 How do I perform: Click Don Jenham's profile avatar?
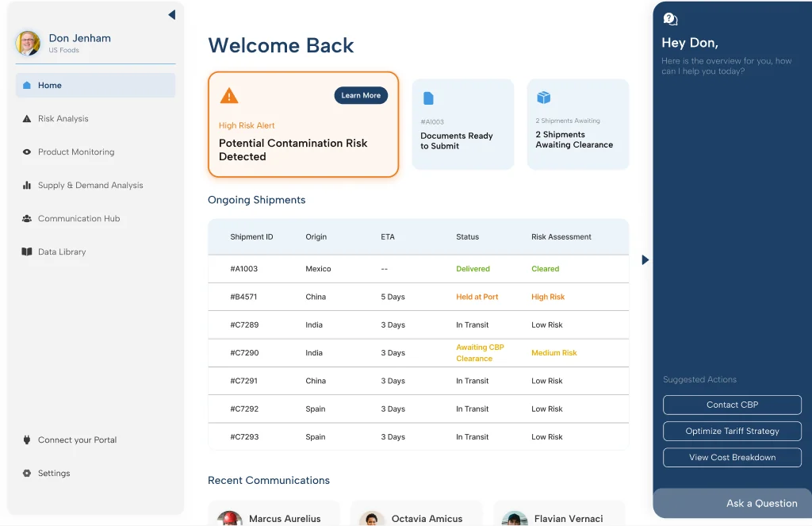click(28, 43)
